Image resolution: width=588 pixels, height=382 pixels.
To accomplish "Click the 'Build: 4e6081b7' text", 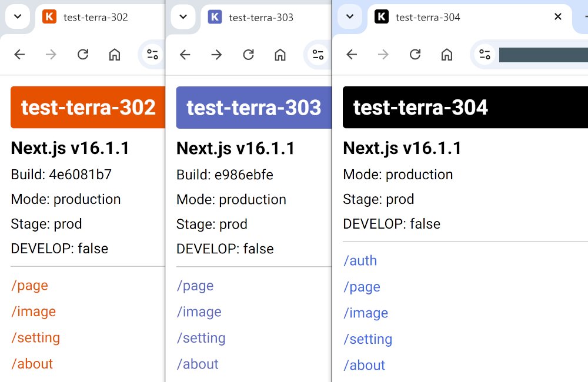I will pyautogui.click(x=61, y=175).
